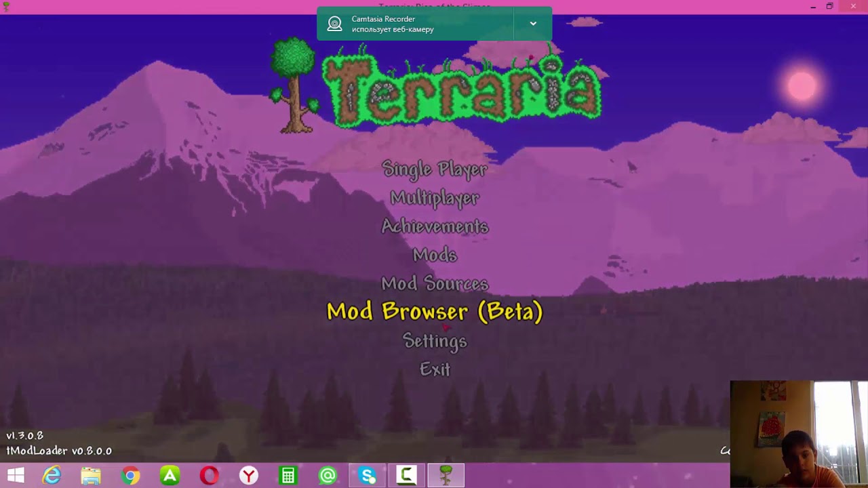Open the green A taskbar app
The height and width of the screenshot is (488, 868).
click(170, 476)
